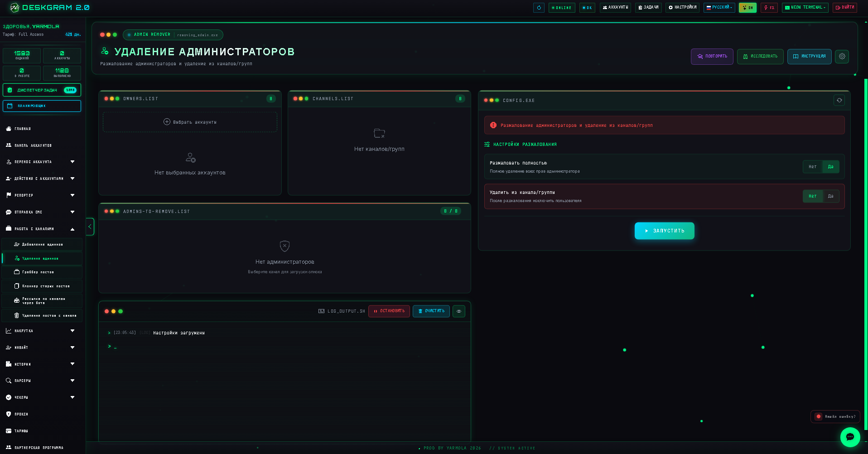Open the Русский language dropdown
The height and width of the screenshot is (454, 868).
pos(719,8)
